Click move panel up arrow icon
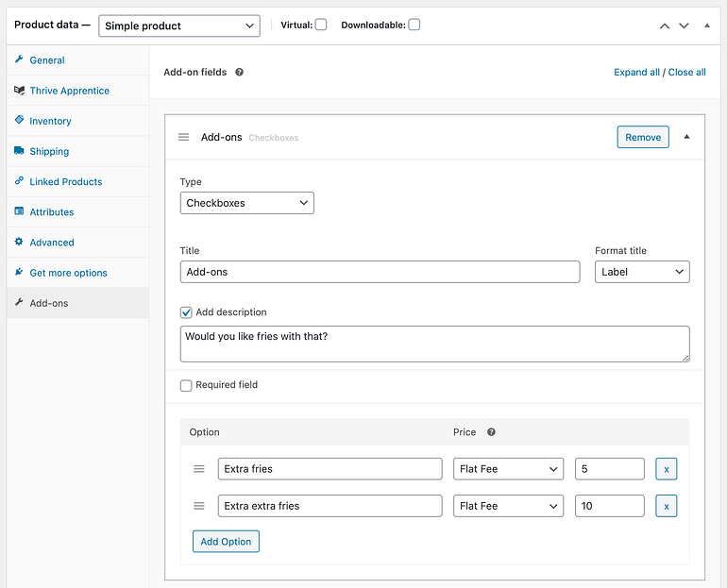 (665, 25)
